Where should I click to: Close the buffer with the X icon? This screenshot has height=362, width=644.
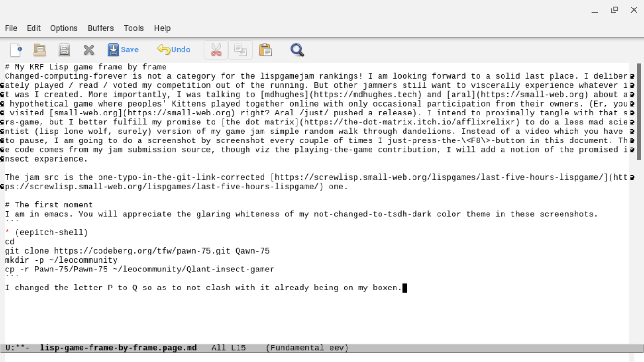tap(89, 49)
